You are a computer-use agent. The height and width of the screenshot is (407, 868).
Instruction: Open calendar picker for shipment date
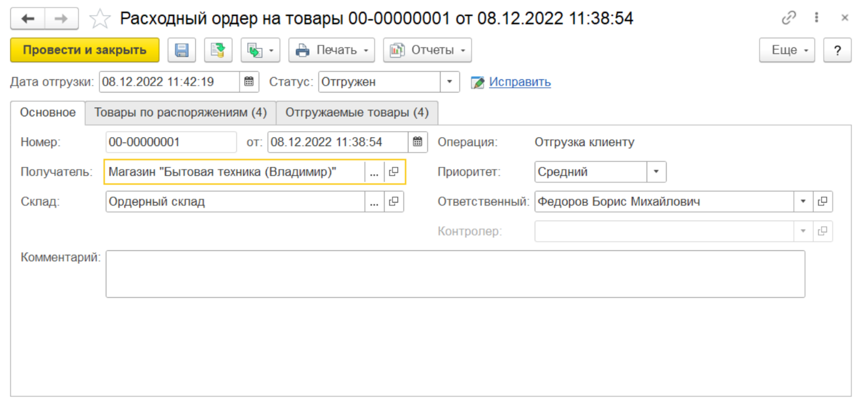(249, 82)
